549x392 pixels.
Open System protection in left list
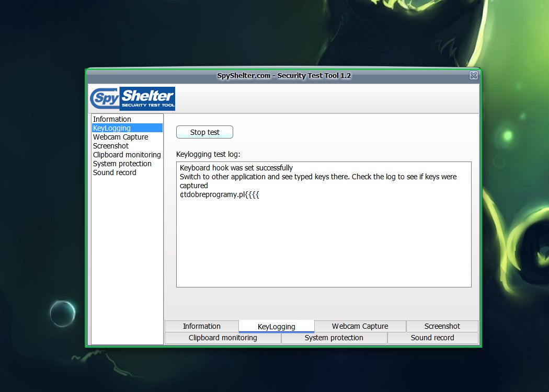[127, 164]
